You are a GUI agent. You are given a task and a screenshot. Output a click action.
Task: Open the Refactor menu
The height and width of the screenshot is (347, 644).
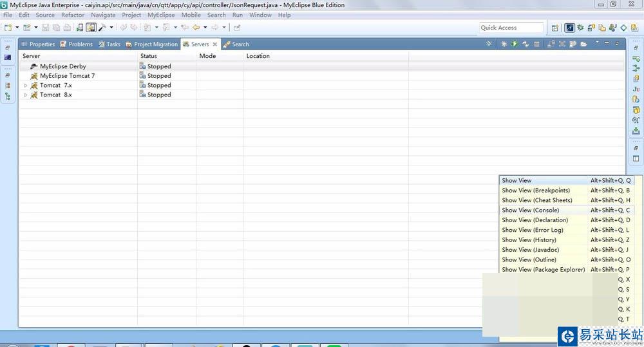[x=73, y=15]
